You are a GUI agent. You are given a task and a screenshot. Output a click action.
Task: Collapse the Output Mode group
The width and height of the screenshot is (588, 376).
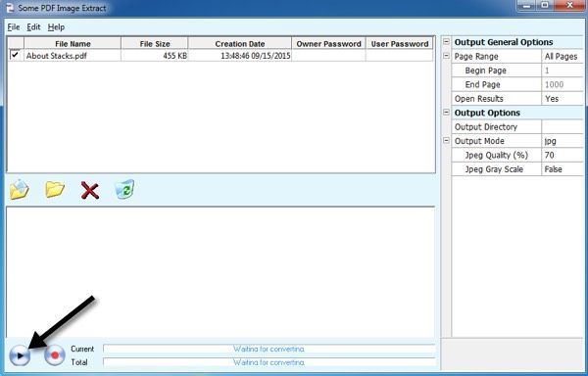[x=446, y=140]
